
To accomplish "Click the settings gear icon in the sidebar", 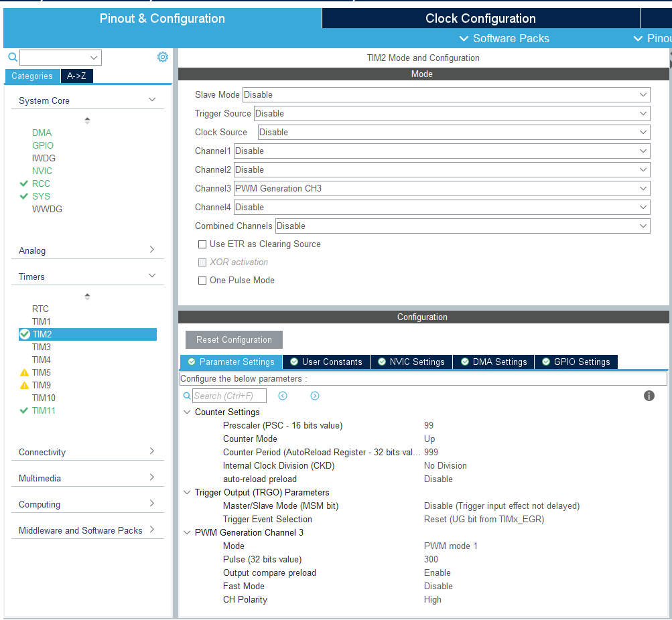I will (163, 57).
